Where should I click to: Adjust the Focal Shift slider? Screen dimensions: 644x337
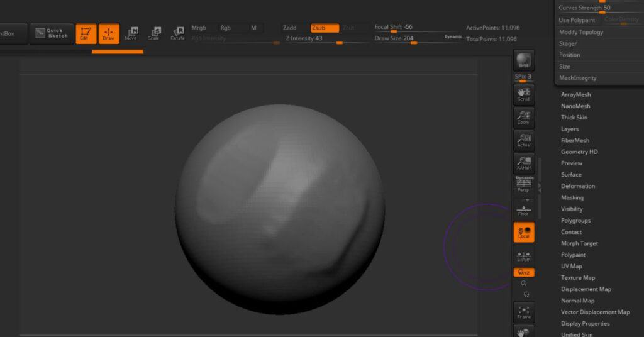coord(417,28)
